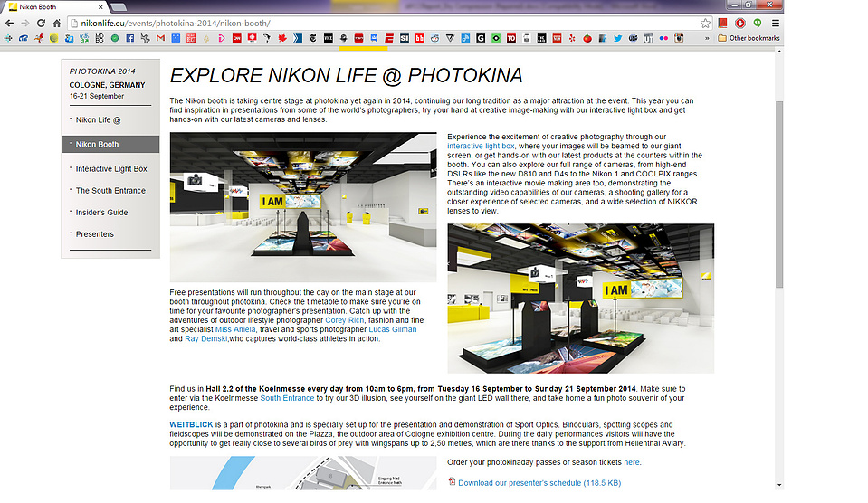Open the SI Sports Illustrated bookmark
The image size is (868, 503).
[404, 38]
